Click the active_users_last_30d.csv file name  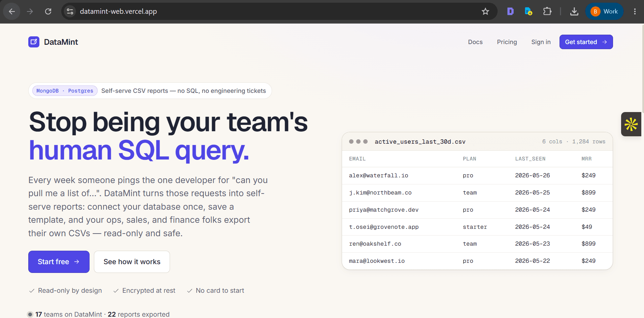tap(420, 142)
